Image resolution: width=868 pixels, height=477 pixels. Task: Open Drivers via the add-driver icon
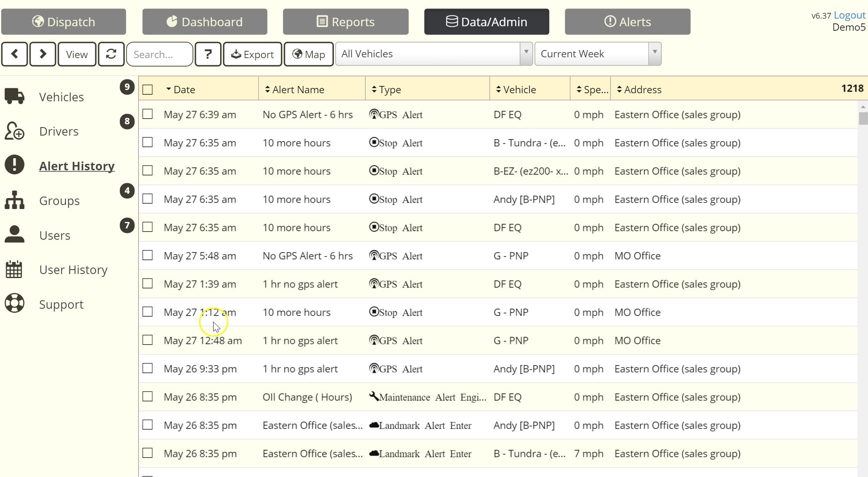tap(15, 131)
